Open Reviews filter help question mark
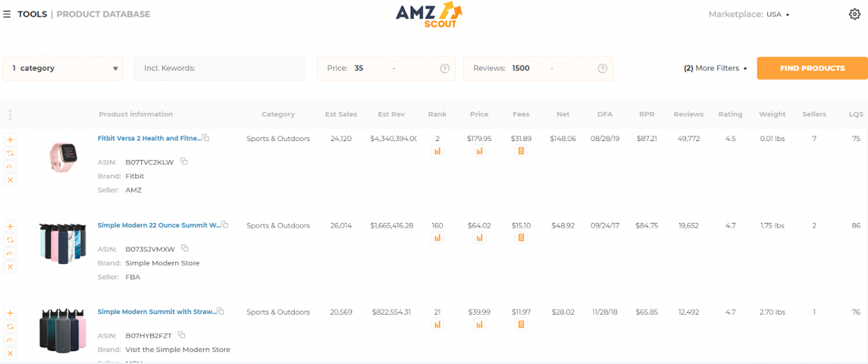Image resolution: width=868 pixels, height=364 pixels. (x=602, y=68)
